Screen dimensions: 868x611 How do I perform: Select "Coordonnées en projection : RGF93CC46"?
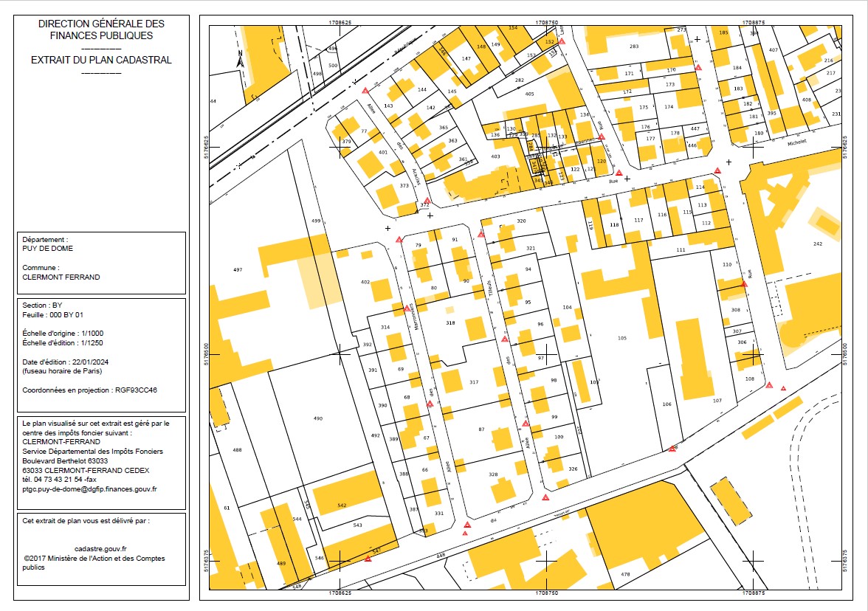[90, 390]
